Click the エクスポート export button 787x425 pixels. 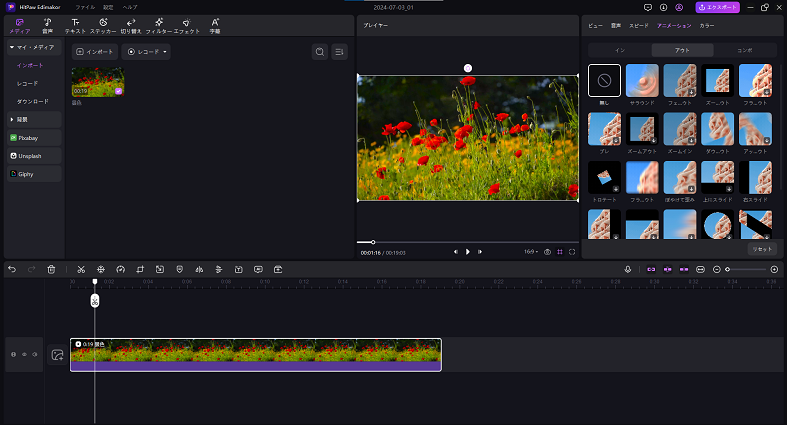coord(718,7)
